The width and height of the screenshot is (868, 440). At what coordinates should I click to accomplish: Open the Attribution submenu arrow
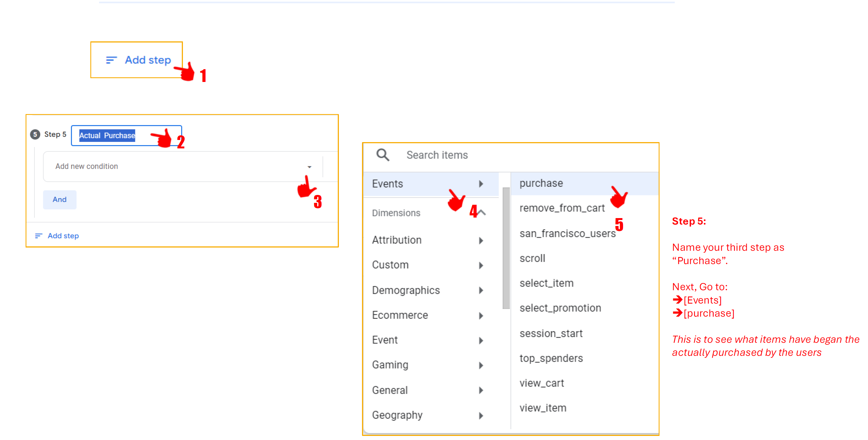(x=481, y=240)
